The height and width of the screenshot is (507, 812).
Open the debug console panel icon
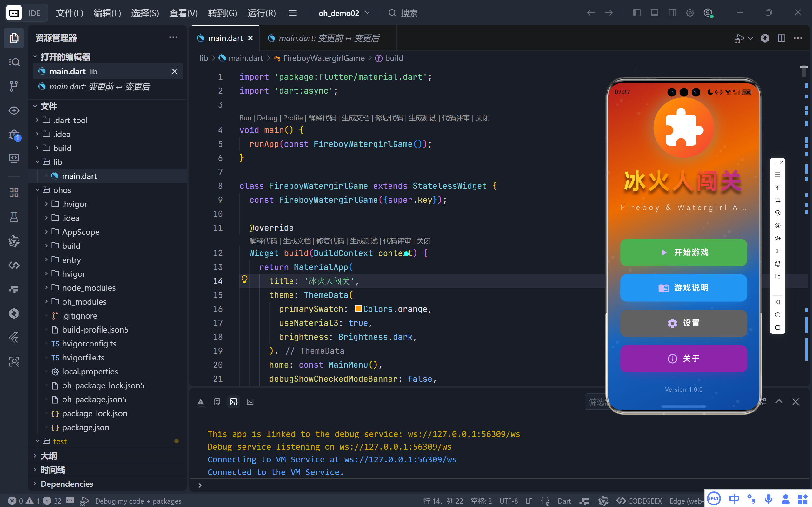[x=233, y=401]
